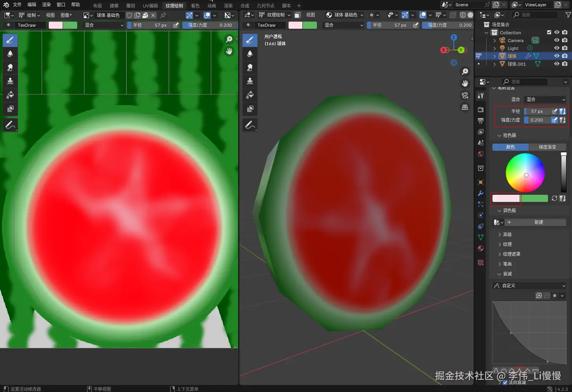Open the Modifier wrench properties tab
The image size is (572, 392).
point(481,193)
